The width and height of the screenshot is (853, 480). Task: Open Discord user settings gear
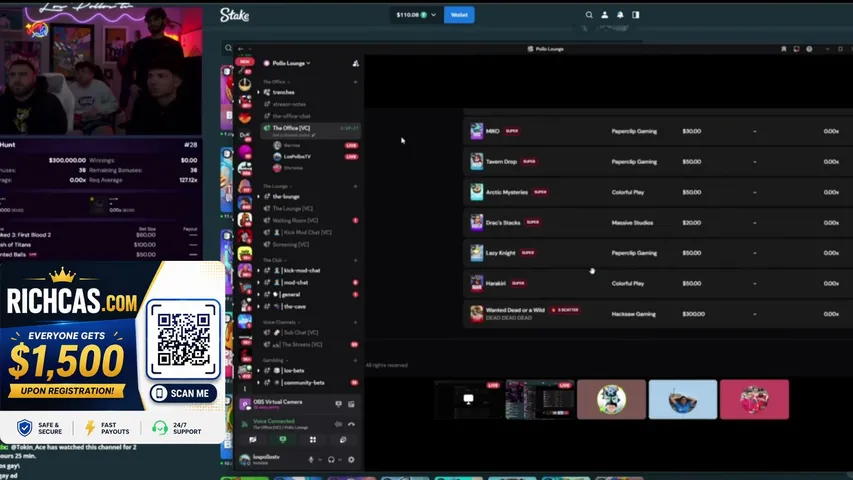(x=351, y=460)
